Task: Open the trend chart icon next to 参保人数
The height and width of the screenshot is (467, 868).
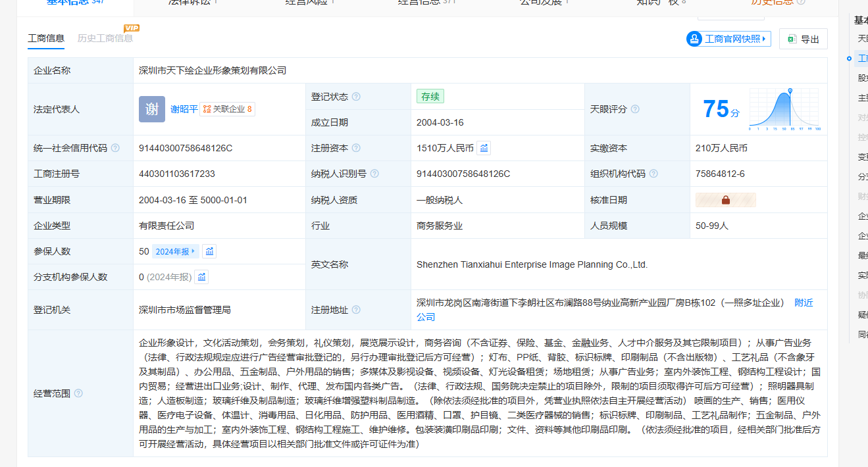Action: click(x=209, y=251)
